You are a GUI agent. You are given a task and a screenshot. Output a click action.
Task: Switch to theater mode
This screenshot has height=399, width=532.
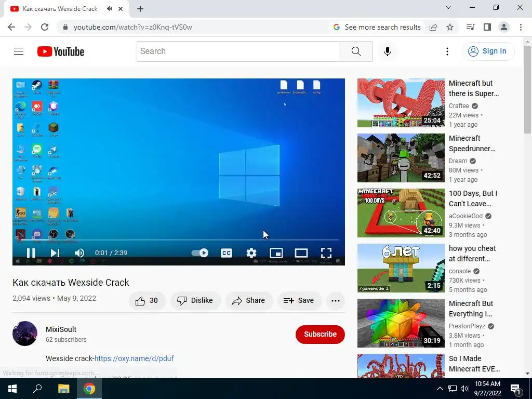(301, 253)
